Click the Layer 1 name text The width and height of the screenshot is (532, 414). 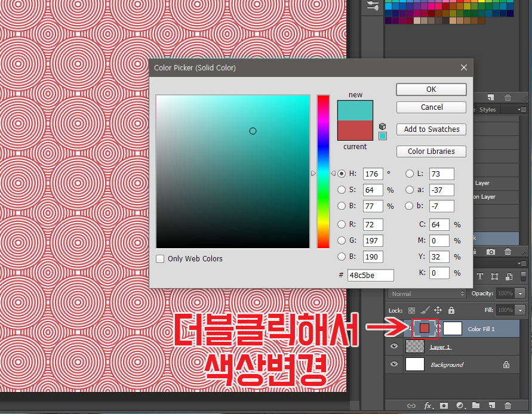tap(440, 347)
